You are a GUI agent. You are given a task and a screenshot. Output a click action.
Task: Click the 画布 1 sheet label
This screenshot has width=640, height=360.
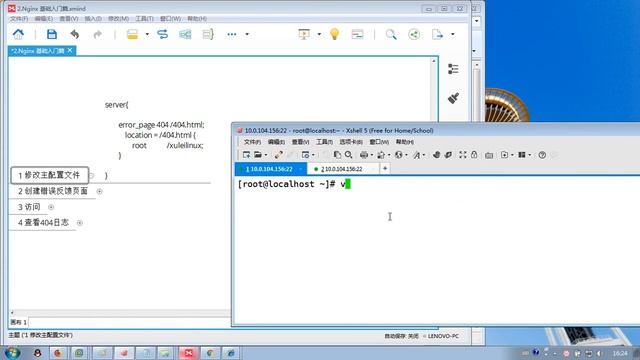coord(18,322)
